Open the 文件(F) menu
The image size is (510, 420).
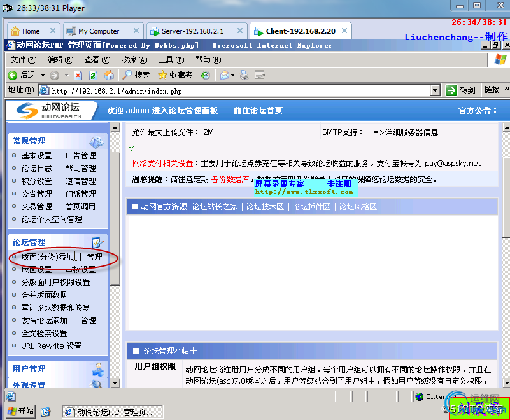coord(24,60)
